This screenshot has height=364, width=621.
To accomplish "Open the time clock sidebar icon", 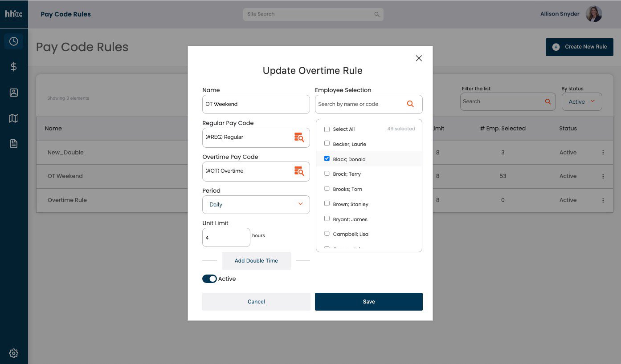I will [x=14, y=41].
